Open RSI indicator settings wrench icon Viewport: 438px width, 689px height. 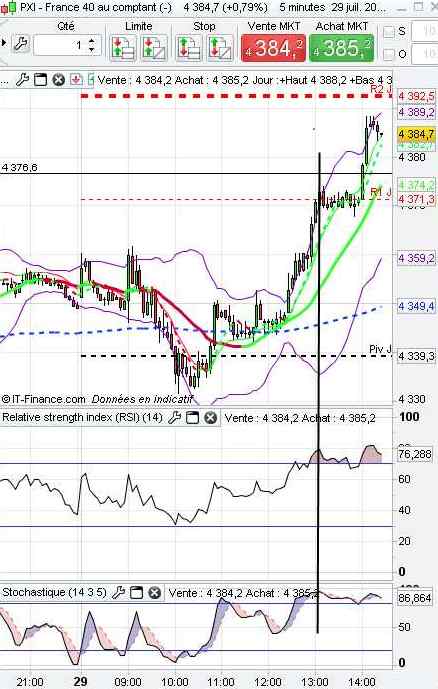click(x=175, y=417)
